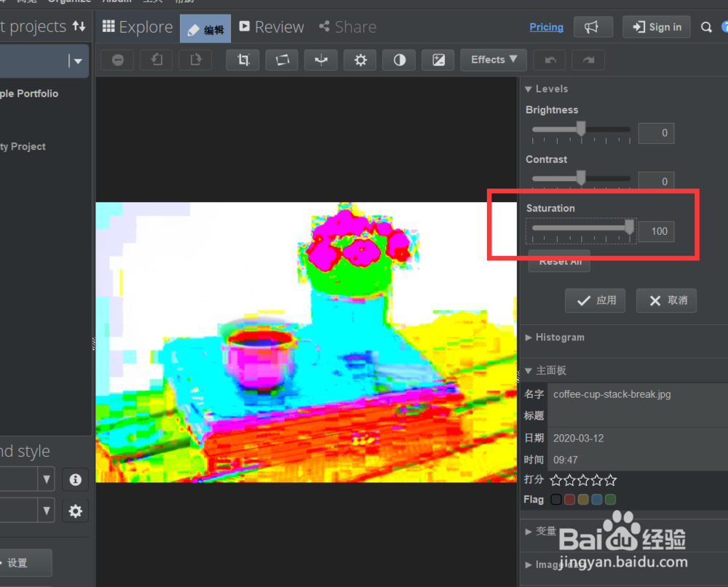Click the style info icon
Viewport: 728px width, 587px height.
point(75,479)
